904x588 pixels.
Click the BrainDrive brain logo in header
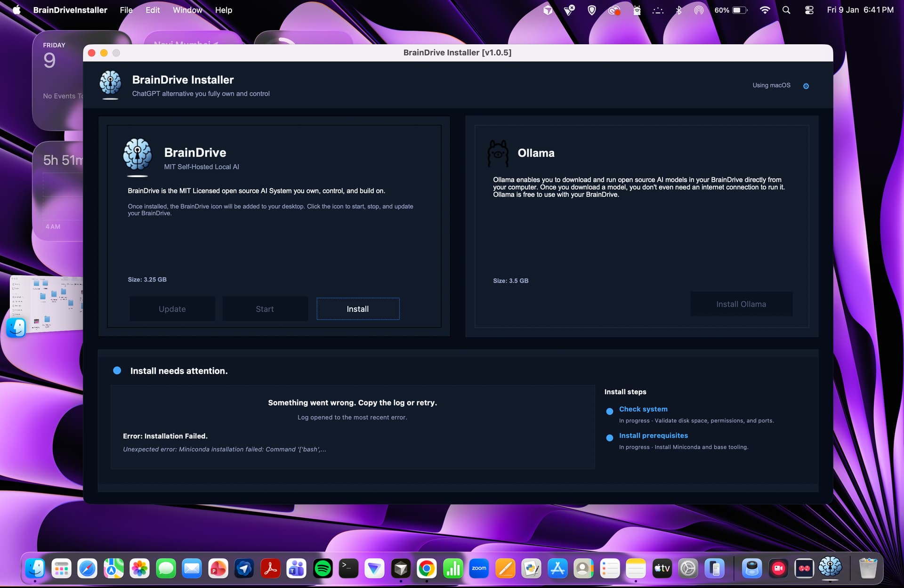(x=110, y=83)
